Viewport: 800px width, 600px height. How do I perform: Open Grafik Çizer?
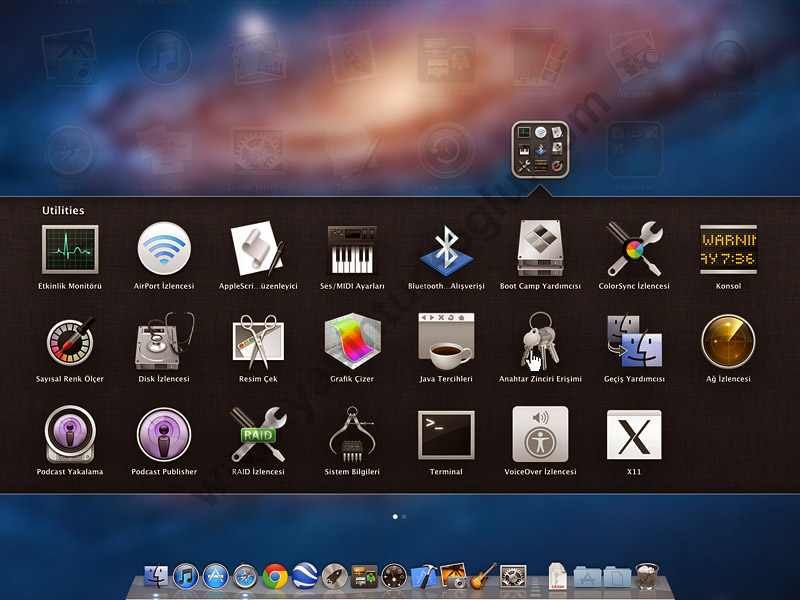pos(352,341)
